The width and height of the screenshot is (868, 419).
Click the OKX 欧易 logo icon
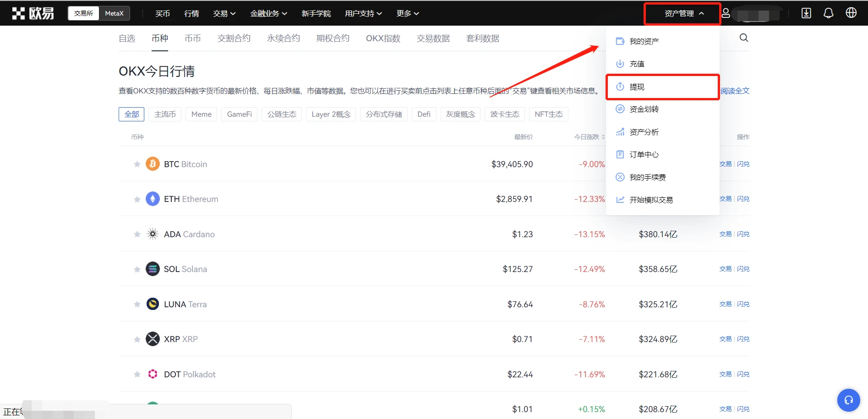[18, 13]
